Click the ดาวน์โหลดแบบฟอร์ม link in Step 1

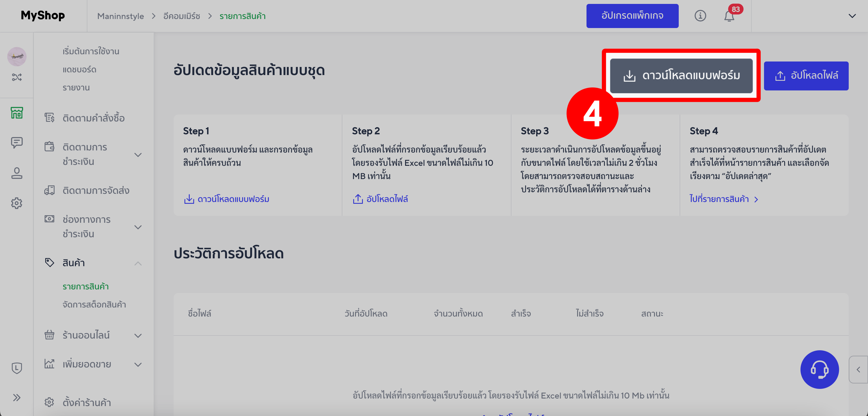click(226, 199)
